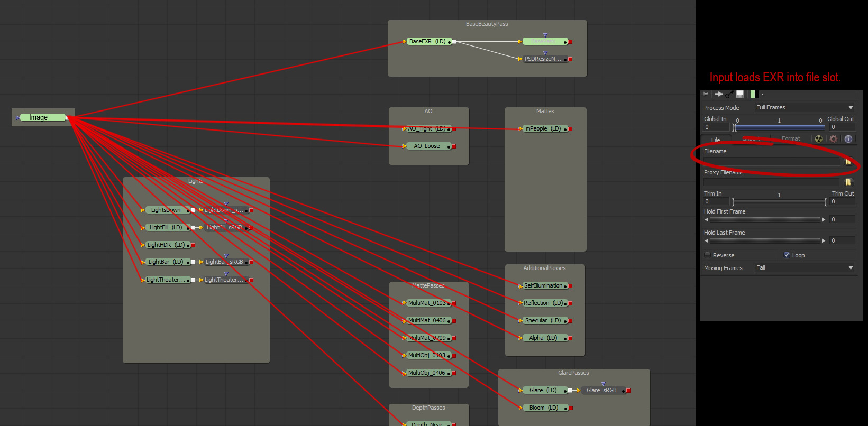Screen dimensions: 868x426
Task: Click Hold Last Frame right arrow
Action: [824, 240]
